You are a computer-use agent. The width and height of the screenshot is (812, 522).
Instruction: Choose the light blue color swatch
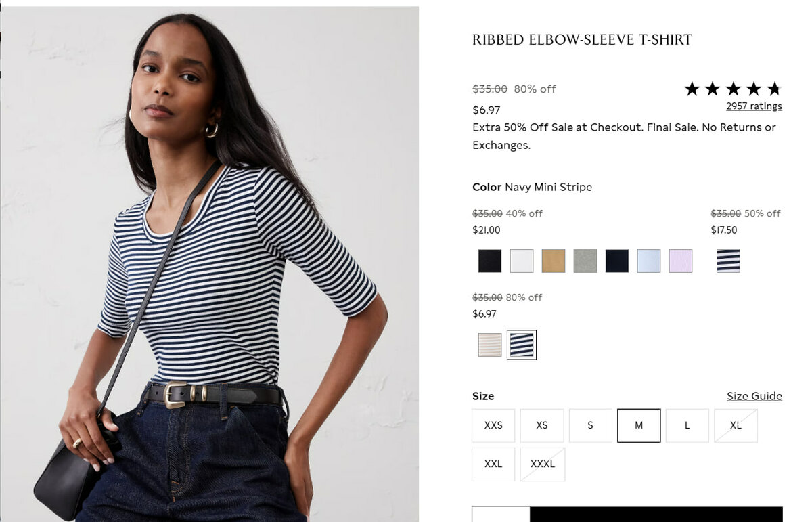click(x=649, y=261)
